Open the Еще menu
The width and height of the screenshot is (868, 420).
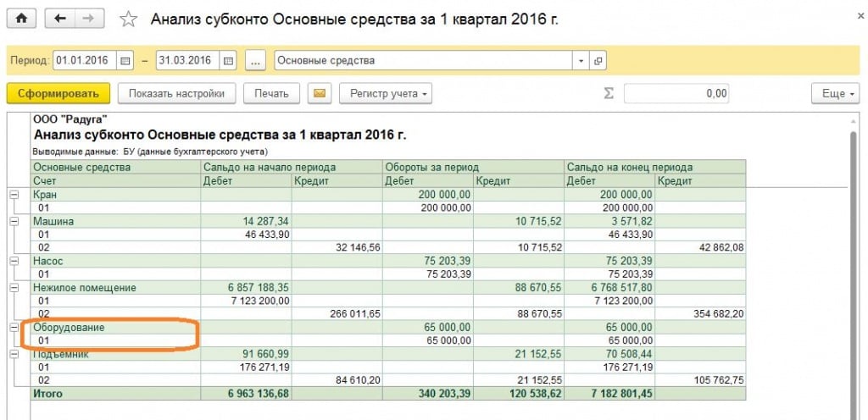coord(836,93)
